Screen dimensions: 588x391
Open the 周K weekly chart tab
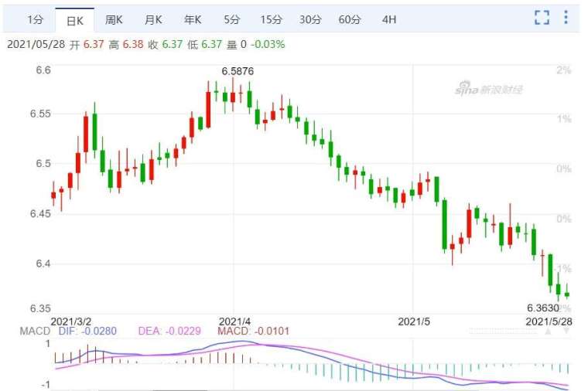(x=114, y=19)
